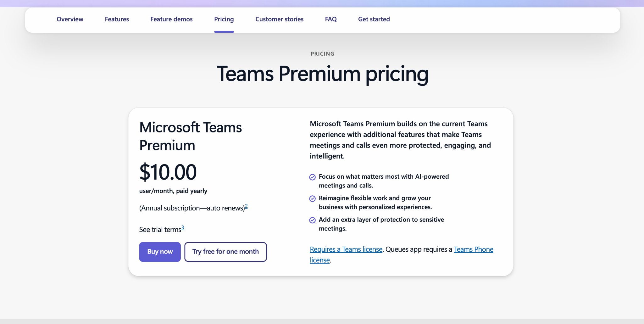
Task: Follow the Requires a Teams license link
Action: click(x=346, y=249)
